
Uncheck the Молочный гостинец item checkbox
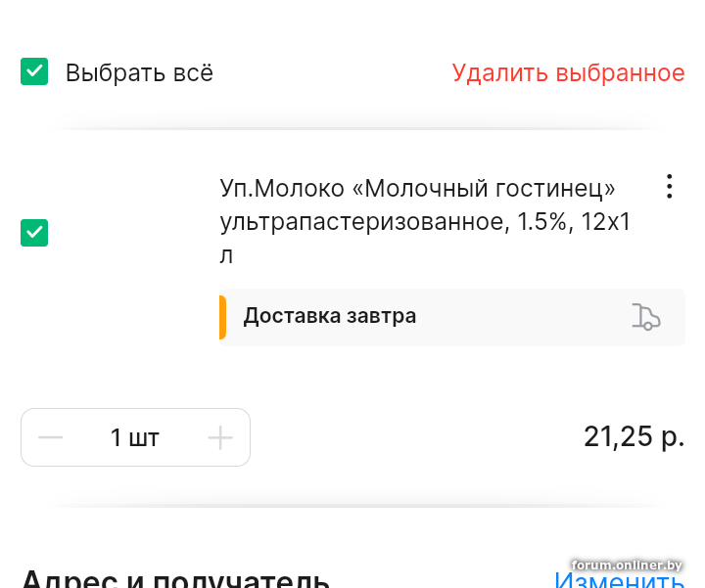point(34,233)
